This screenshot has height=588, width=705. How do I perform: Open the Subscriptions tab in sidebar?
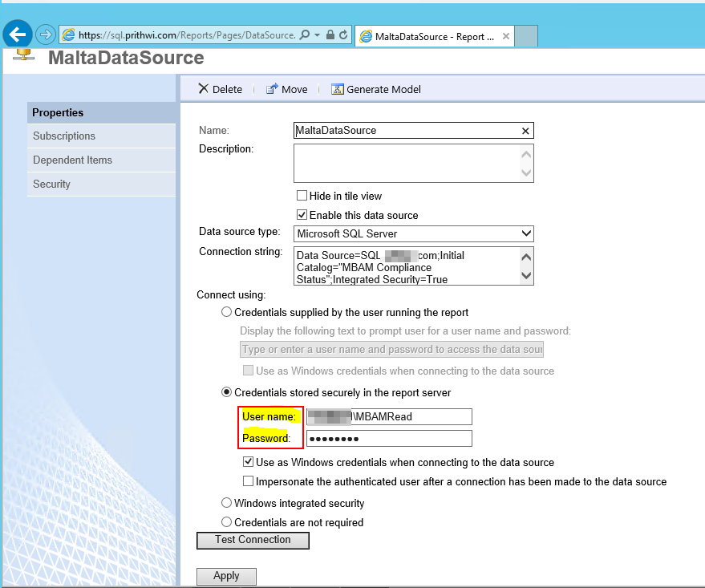(64, 136)
